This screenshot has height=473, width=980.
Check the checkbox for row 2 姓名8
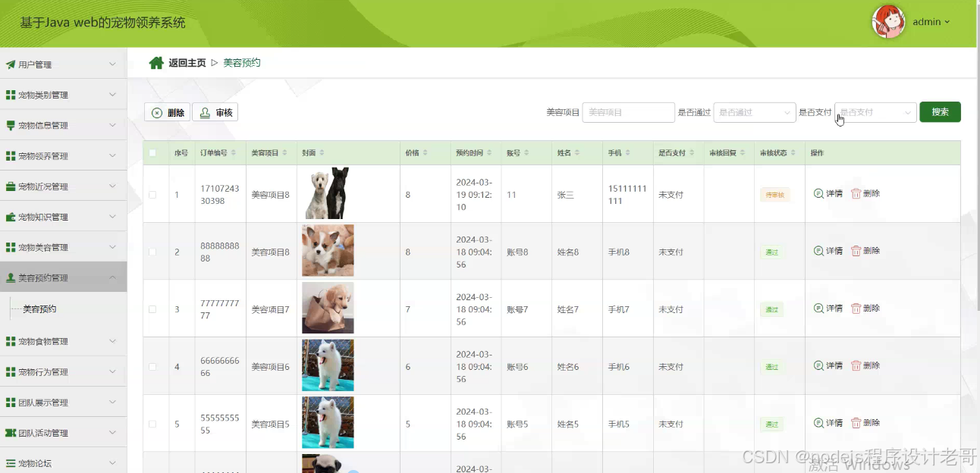click(x=152, y=252)
